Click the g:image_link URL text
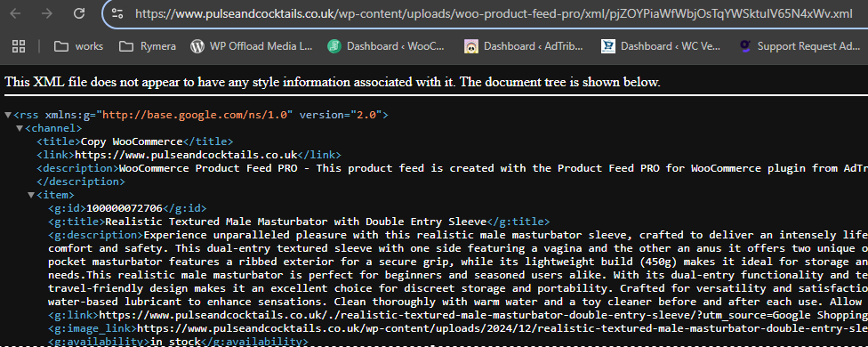 coord(502,328)
